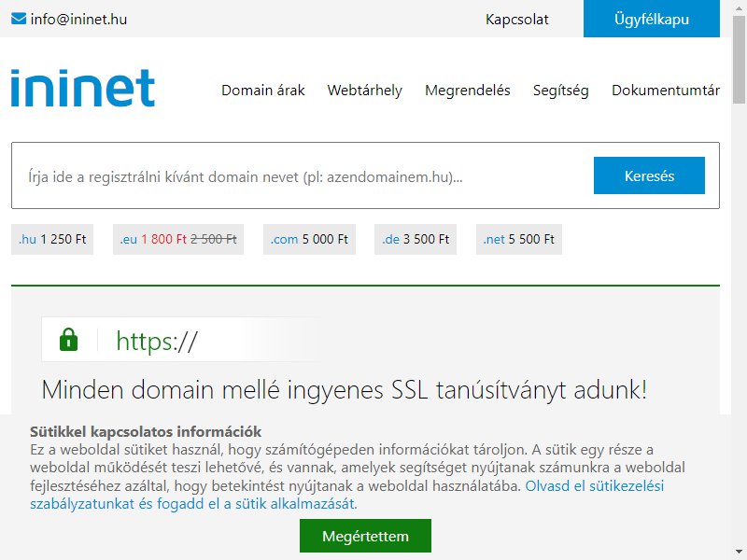Screen dimensions: 747x560
Task: Click the Keresés search button
Action: coord(649,175)
